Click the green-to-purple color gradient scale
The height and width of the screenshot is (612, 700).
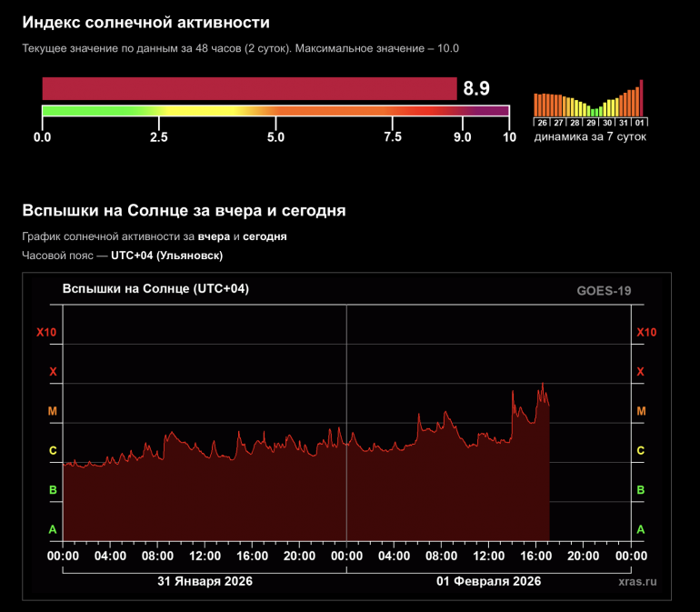(275, 111)
